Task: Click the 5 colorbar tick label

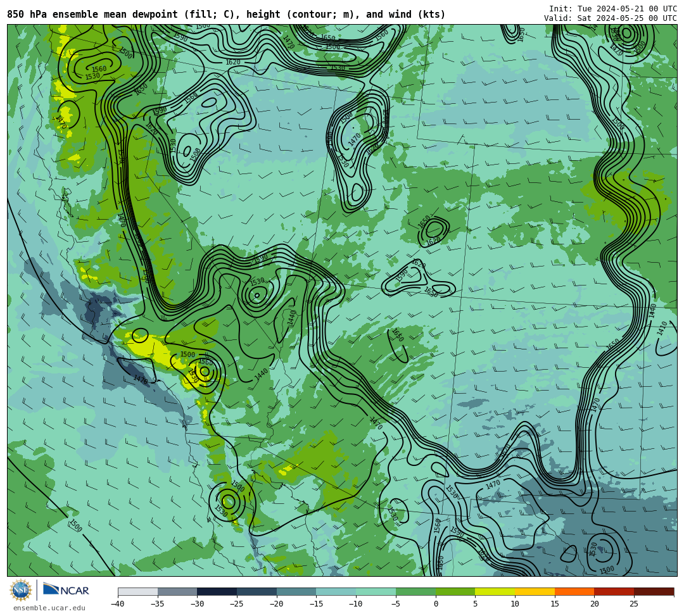Action: coord(476,604)
